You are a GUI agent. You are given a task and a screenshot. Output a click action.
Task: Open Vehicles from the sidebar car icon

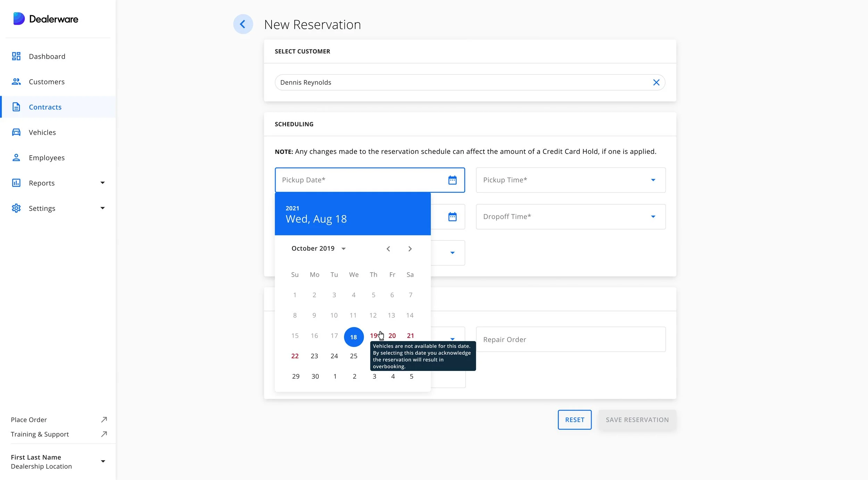(x=16, y=132)
